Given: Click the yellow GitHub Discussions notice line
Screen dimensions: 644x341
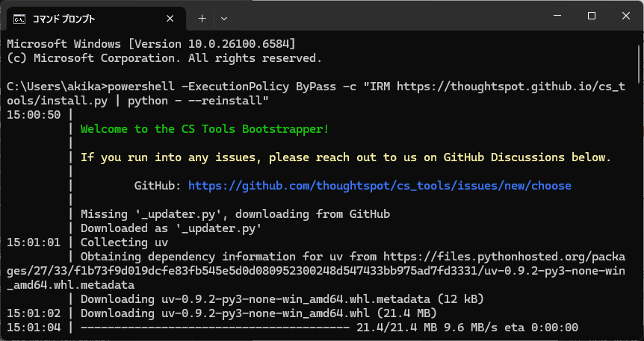Looking at the screenshot, I should click(x=345, y=157).
